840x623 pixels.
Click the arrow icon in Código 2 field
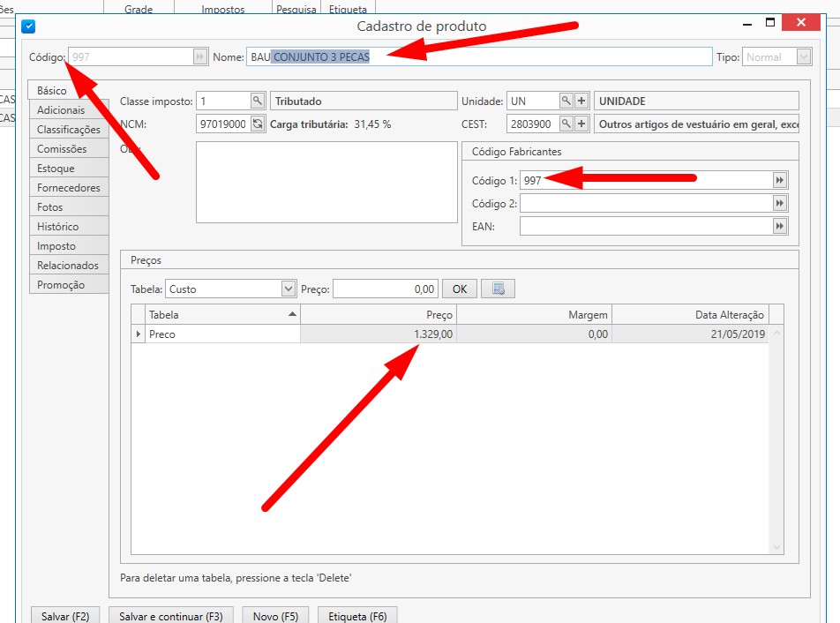[x=779, y=204]
